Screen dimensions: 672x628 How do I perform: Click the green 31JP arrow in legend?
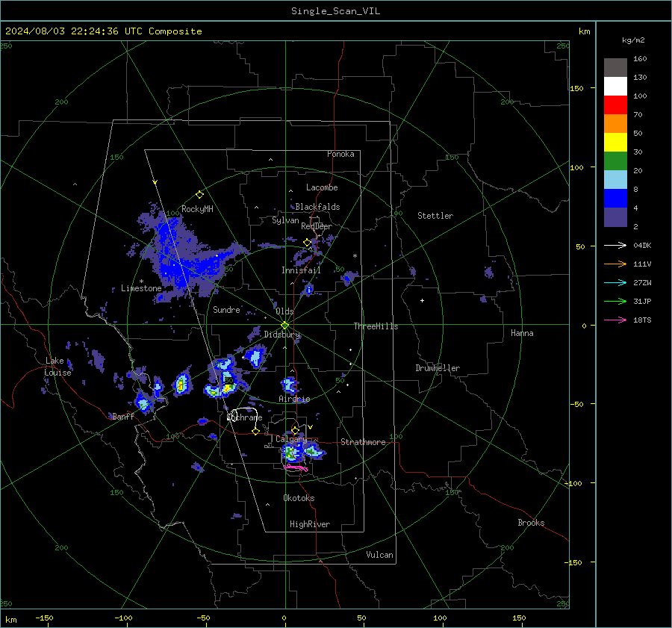point(615,302)
